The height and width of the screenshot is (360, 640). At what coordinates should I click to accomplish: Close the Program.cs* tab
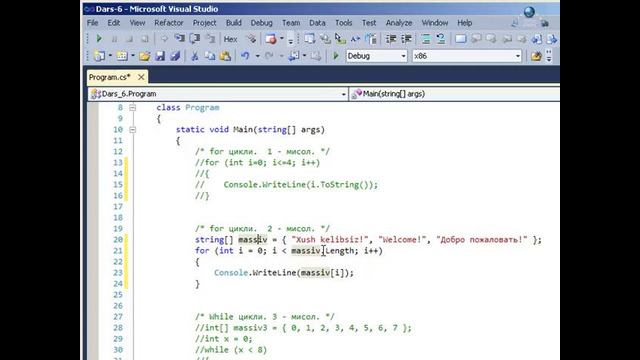pyautogui.click(x=141, y=77)
